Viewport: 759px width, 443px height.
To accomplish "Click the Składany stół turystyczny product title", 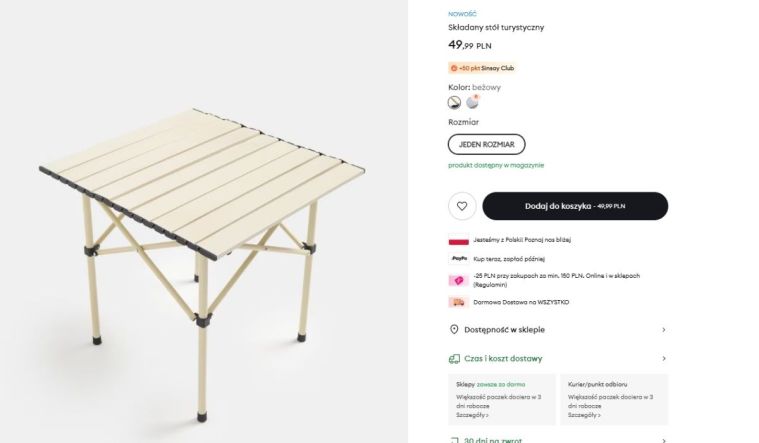I will [x=496, y=27].
